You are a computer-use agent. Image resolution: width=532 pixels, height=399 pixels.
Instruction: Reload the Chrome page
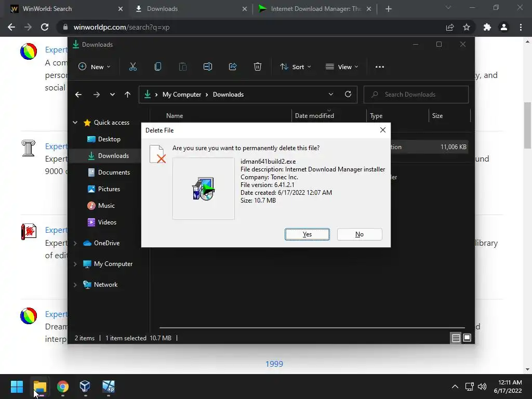[x=45, y=27]
